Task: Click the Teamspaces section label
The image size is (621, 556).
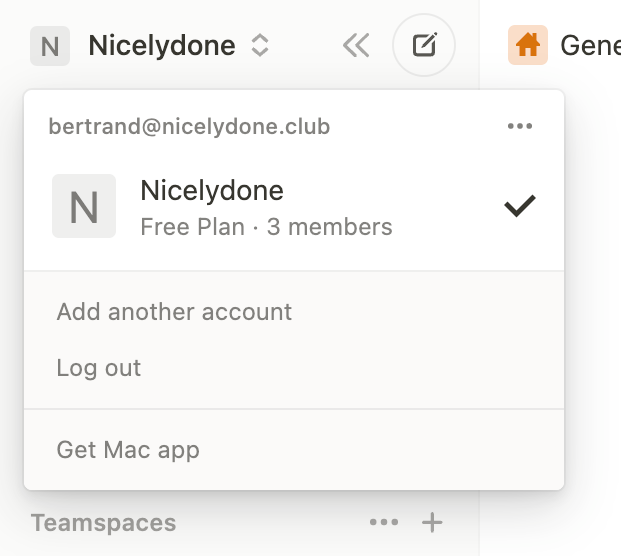Action: (x=103, y=523)
